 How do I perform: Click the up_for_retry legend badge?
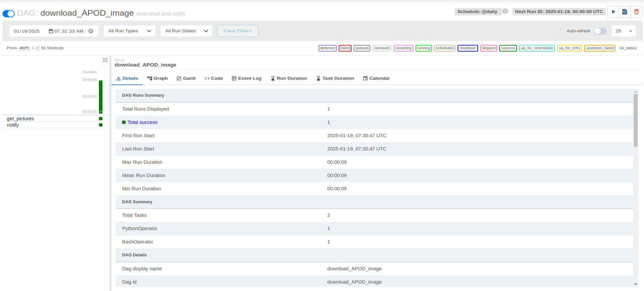[x=569, y=48]
